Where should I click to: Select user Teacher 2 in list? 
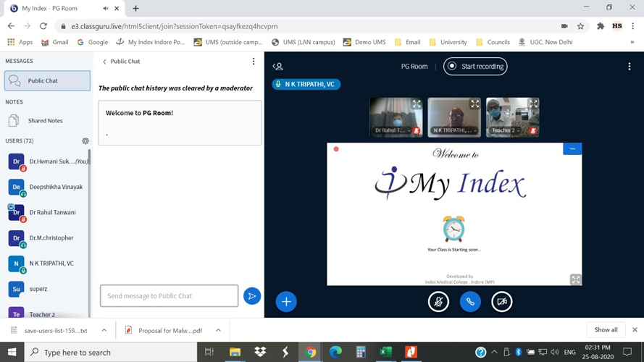tap(47, 311)
